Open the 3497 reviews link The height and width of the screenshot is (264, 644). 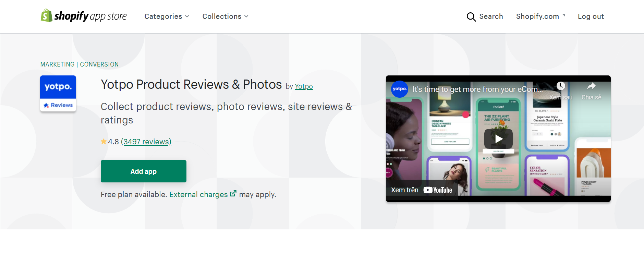146,142
